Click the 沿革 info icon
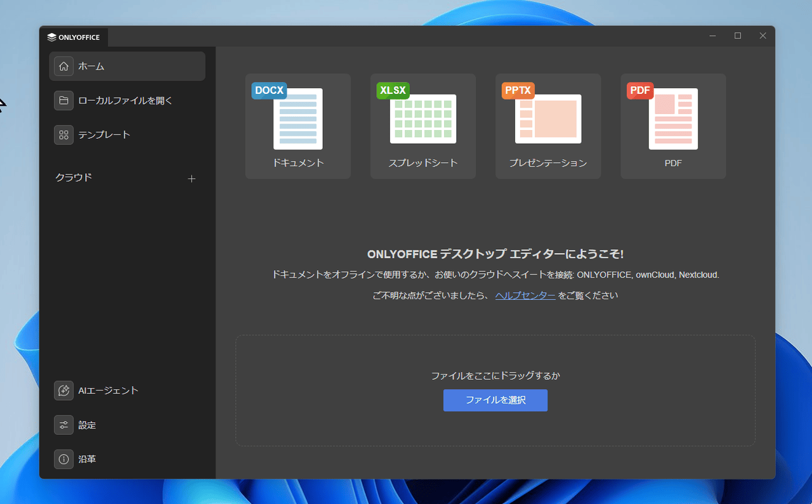812x504 pixels. (x=63, y=459)
